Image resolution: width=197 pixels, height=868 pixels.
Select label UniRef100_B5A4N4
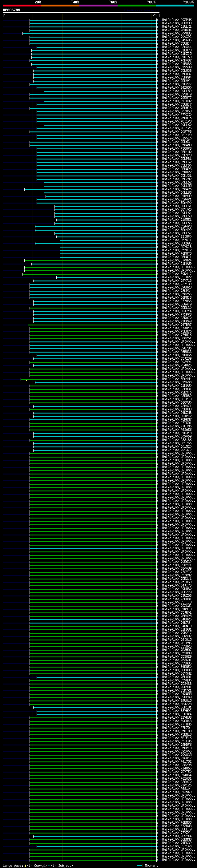[x=176, y=379]
